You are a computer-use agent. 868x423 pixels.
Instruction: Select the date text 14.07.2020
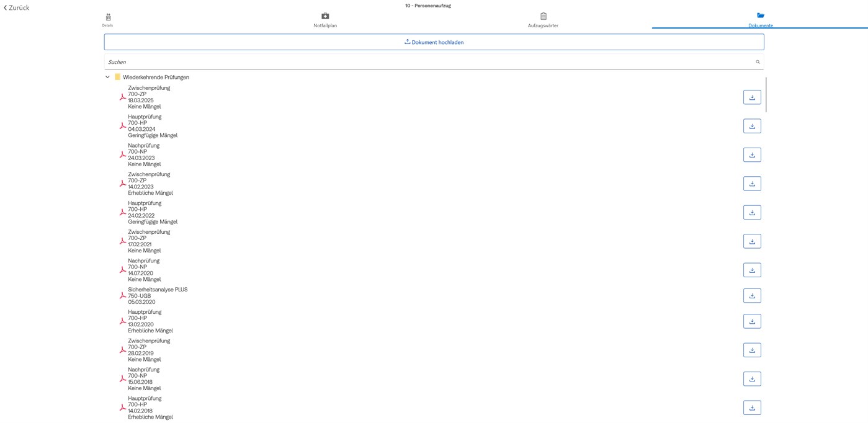point(141,273)
